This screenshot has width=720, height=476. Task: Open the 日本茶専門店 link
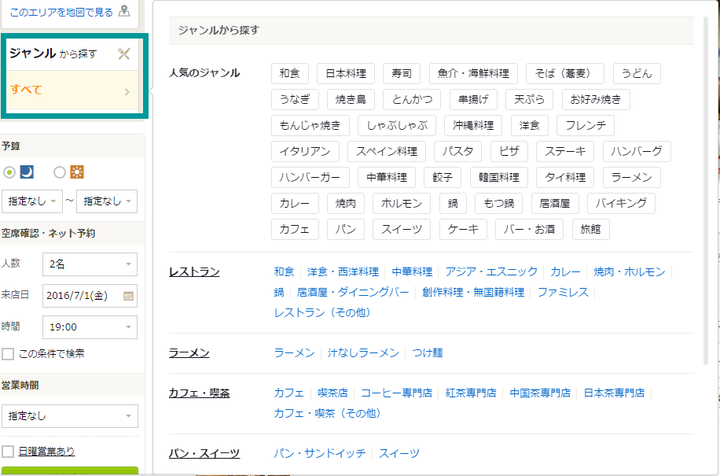[614, 393]
